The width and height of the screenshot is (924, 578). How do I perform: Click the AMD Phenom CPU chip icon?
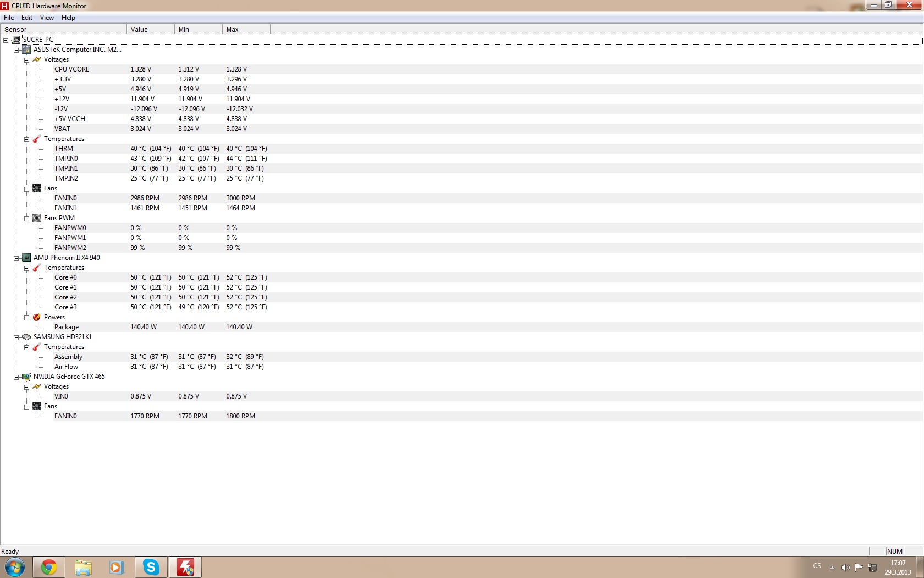[26, 258]
